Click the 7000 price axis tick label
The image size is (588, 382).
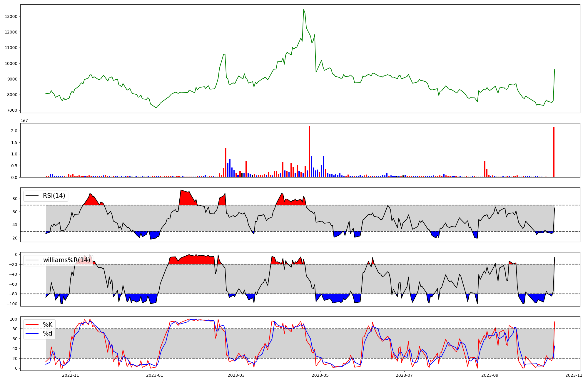12,110
